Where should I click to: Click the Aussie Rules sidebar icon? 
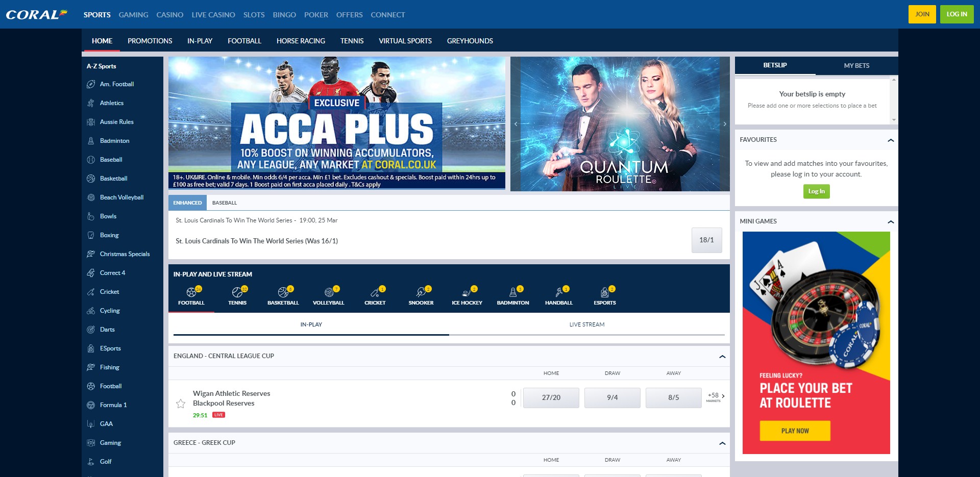pyautogui.click(x=91, y=122)
